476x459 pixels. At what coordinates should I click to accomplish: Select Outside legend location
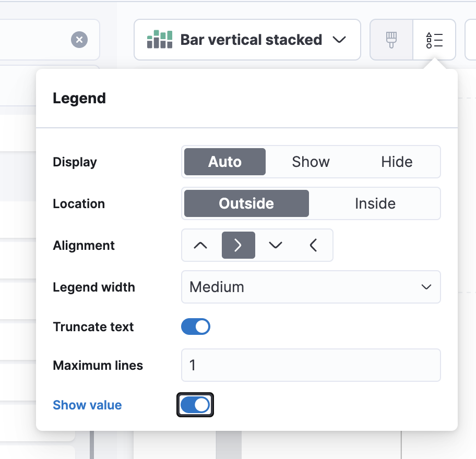246,203
